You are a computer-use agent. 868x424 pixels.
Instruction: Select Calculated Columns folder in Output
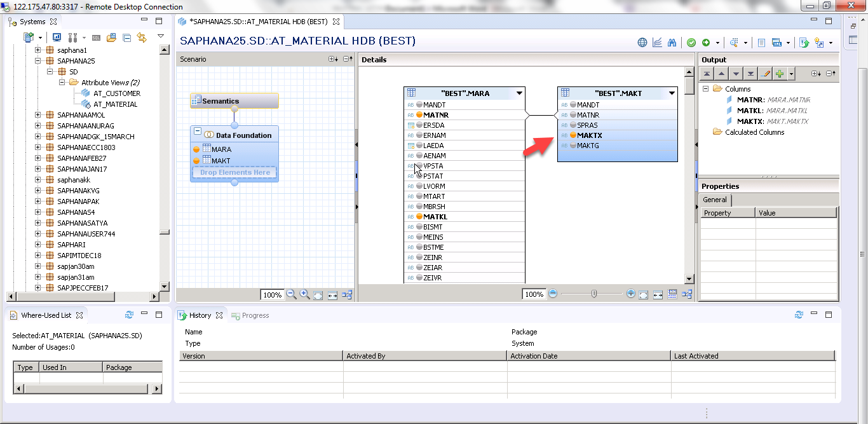point(755,132)
